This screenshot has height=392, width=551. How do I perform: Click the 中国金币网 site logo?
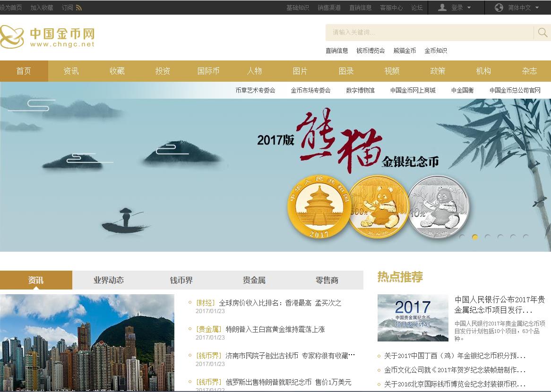[47, 37]
